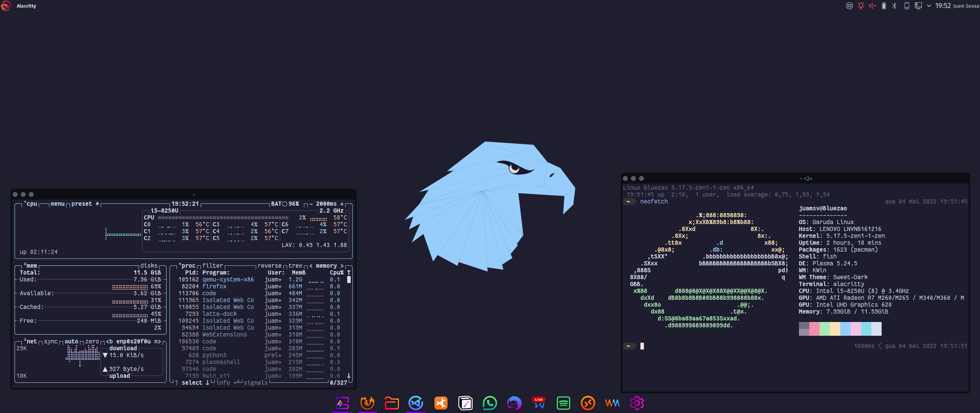Expand hidden system tray icons arrow
Image resolution: width=980 pixels, height=413 pixels.
click(x=929, y=6)
